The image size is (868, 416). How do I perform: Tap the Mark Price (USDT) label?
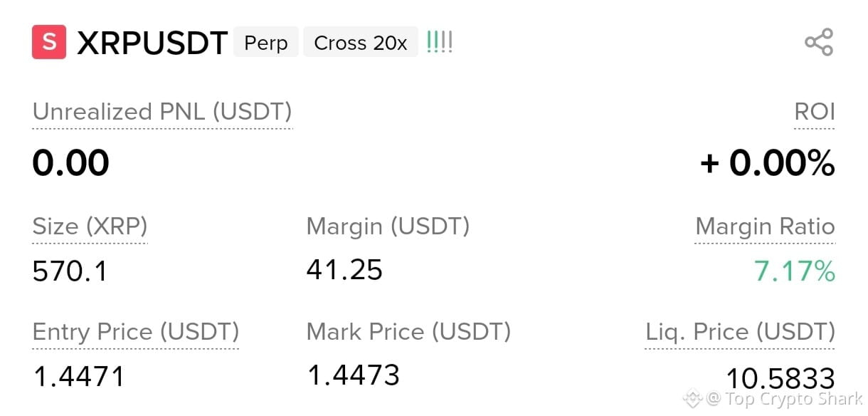pos(408,332)
